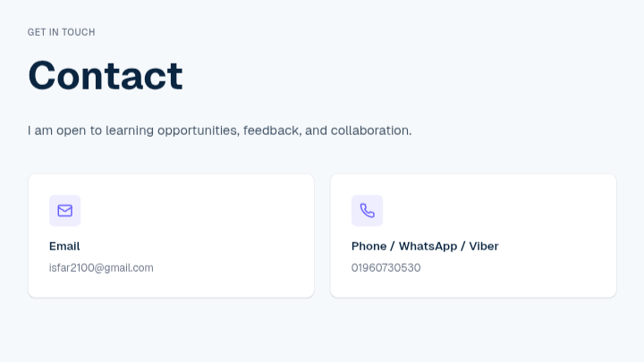Viewport: 644px width, 362px height.
Task: Click the word WhatsApp in the phone heading
Action: pos(428,247)
